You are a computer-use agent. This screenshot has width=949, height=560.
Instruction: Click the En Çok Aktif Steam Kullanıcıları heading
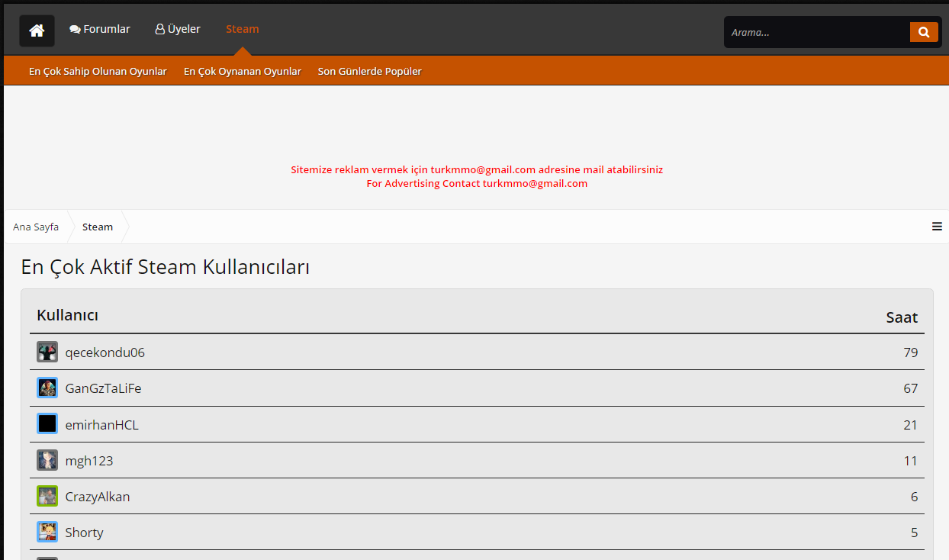165,267
